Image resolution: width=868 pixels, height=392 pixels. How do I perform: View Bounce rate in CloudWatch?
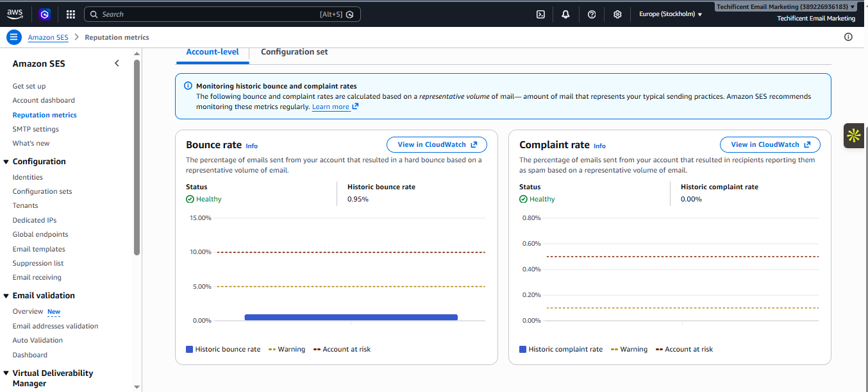[x=437, y=144]
